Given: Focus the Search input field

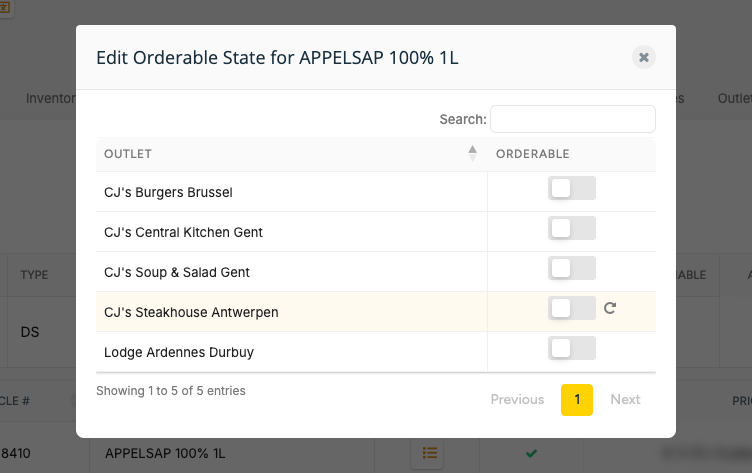Looking at the screenshot, I should (573, 119).
